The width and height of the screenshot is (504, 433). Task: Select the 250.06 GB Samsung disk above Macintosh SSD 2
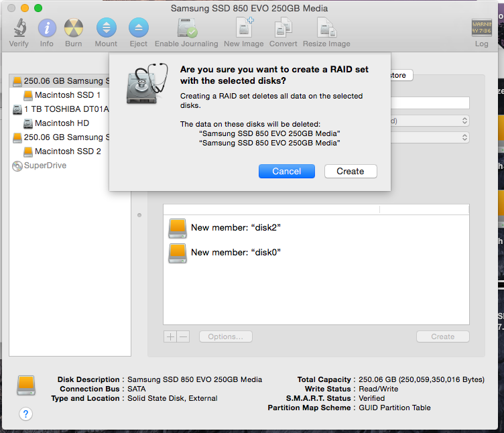[60, 137]
